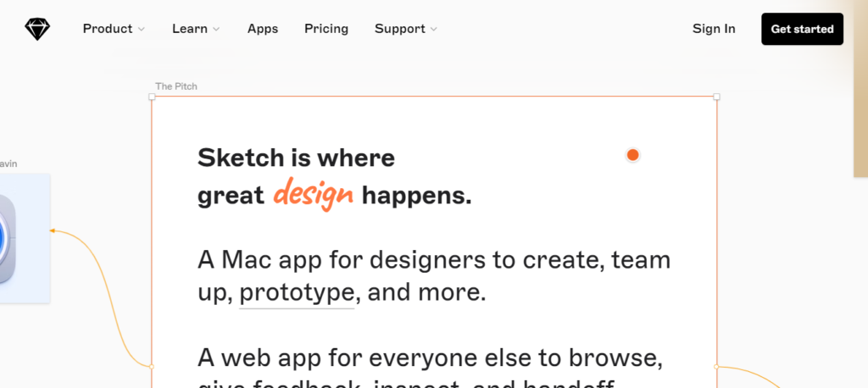Click the Sketch diamond logo
Screen dimensions: 868x388
pos(37,29)
